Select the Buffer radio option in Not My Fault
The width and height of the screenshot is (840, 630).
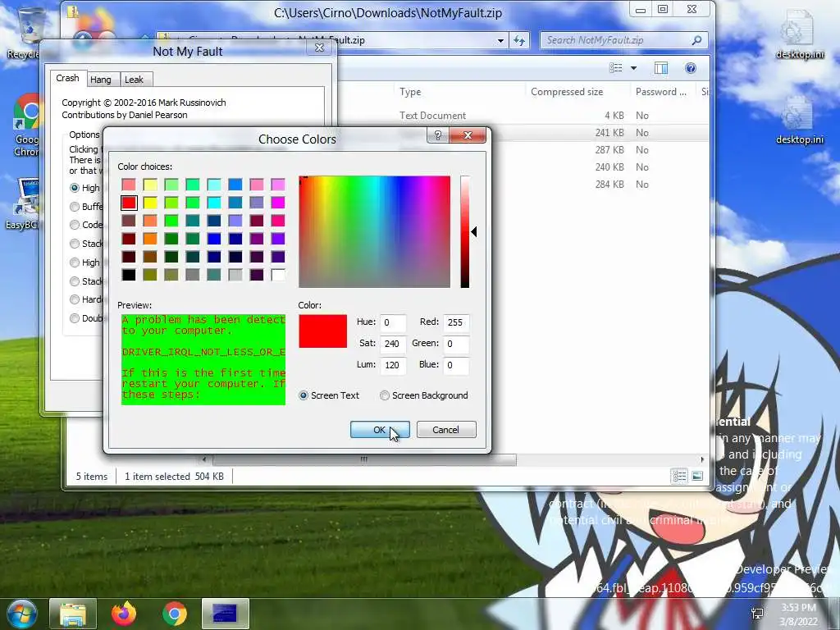coord(75,207)
